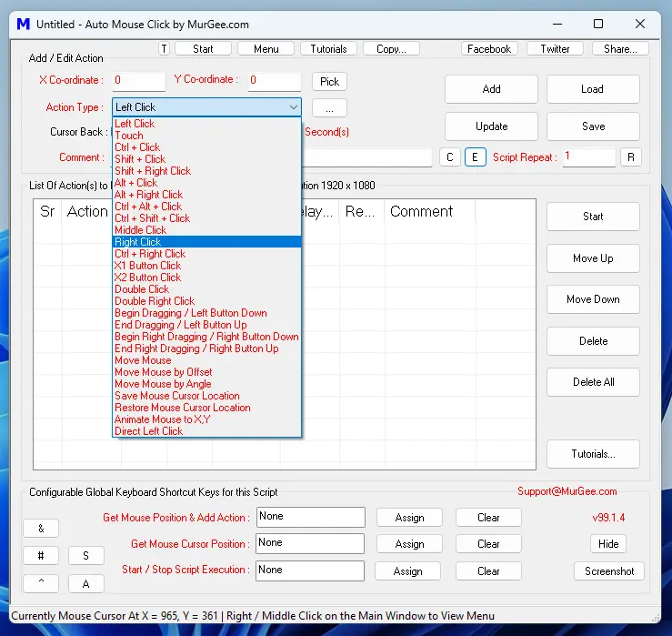Select X2 Button Click option
Image resolution: width=672 pixels, height=636 pixels.
pos(206,278)
